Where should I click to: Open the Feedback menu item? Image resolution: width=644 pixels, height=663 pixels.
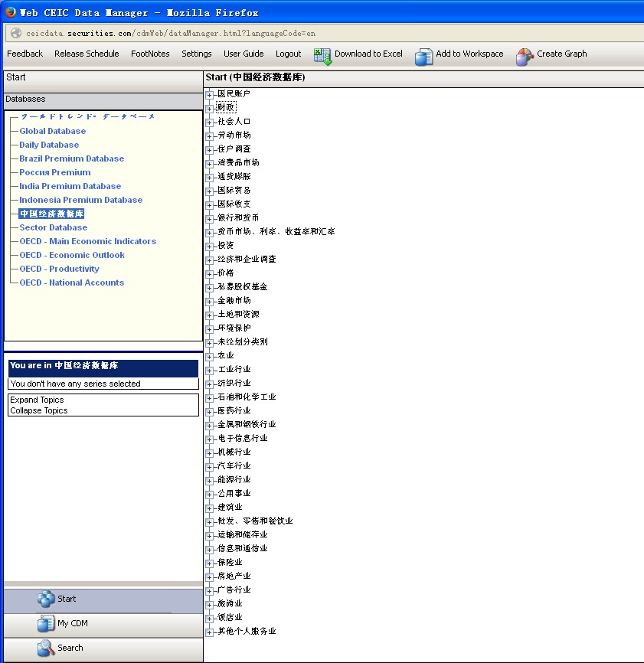(25, 54)
